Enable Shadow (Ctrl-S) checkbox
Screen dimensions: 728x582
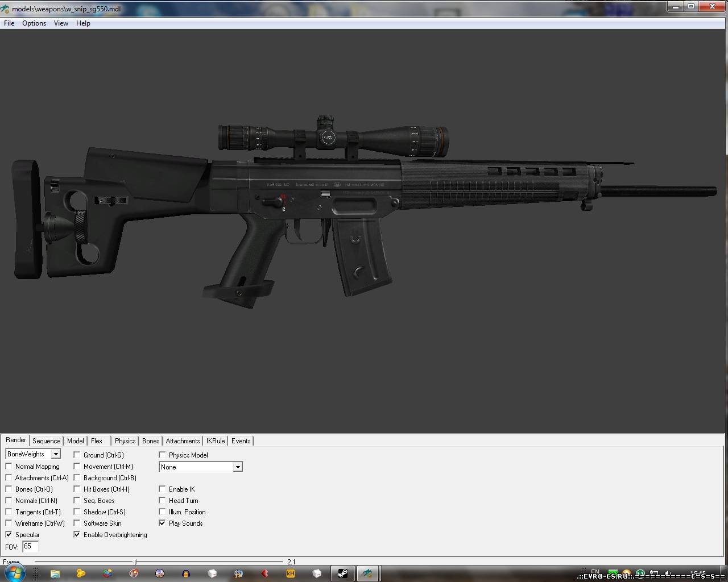pos(77,512)
